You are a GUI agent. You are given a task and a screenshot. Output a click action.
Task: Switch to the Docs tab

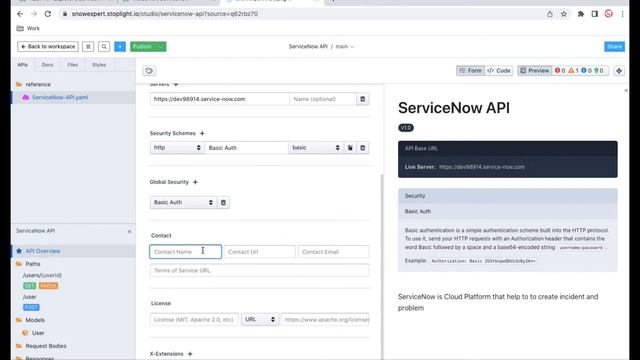47,65
